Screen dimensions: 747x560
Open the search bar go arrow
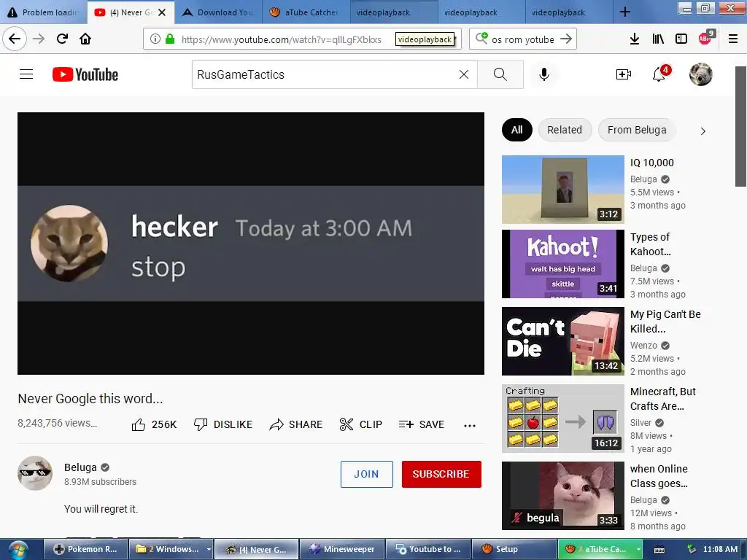click(x=566, y=39)
